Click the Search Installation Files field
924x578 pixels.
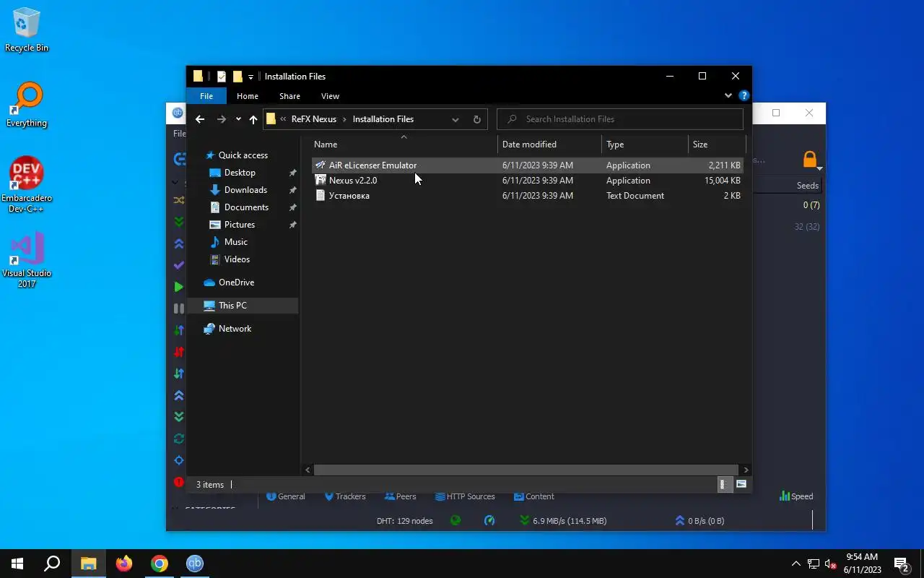click(620, 119)
